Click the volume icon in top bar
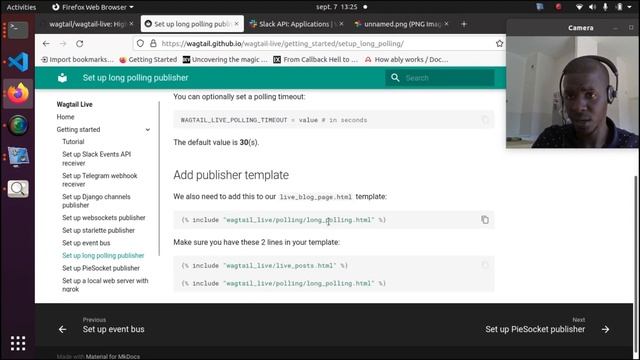 [592, 7]
